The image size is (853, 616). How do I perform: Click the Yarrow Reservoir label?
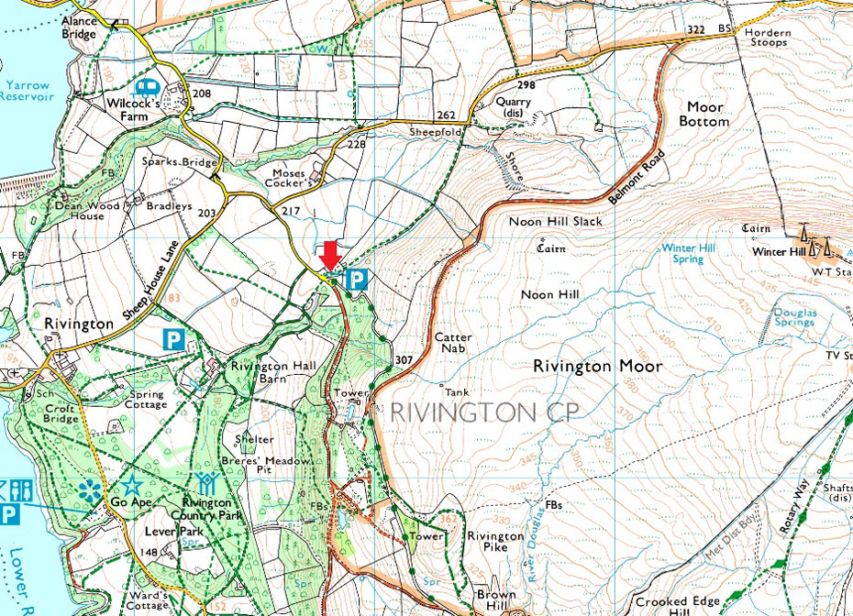(26, 91)
